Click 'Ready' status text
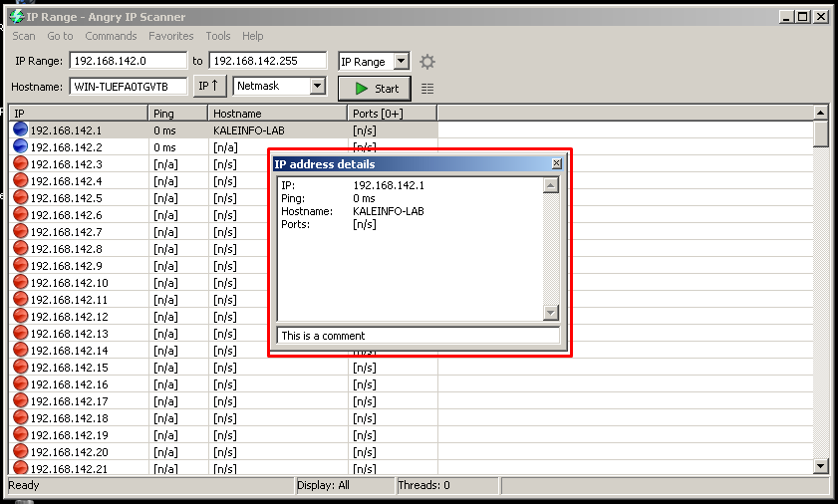 [x=24, y=485]
